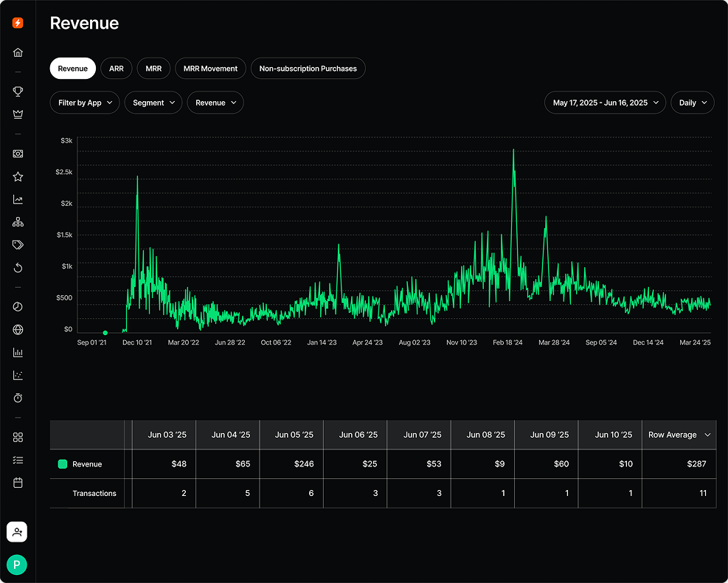Open the date range picker showing May 17
Screen dimensions: 728x583
pyautogui.click(x=605, y=103)
